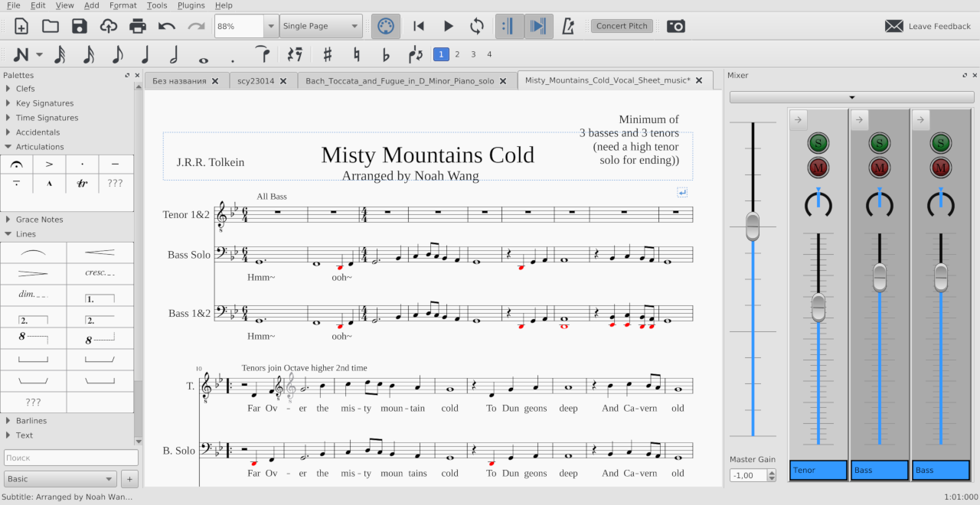Viewport: 980px width, 505px height.
Task: Select the cresc. text line
Action: [x=100, y=273]
